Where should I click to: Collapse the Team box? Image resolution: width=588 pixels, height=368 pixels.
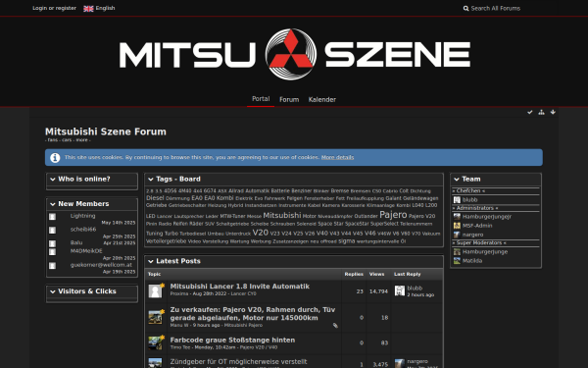(457, 180)
